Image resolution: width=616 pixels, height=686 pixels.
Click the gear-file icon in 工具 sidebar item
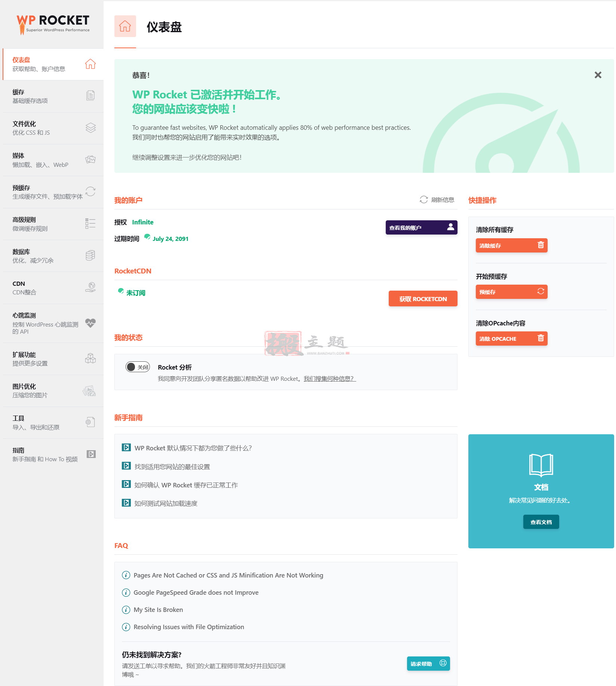coord(90,422)
